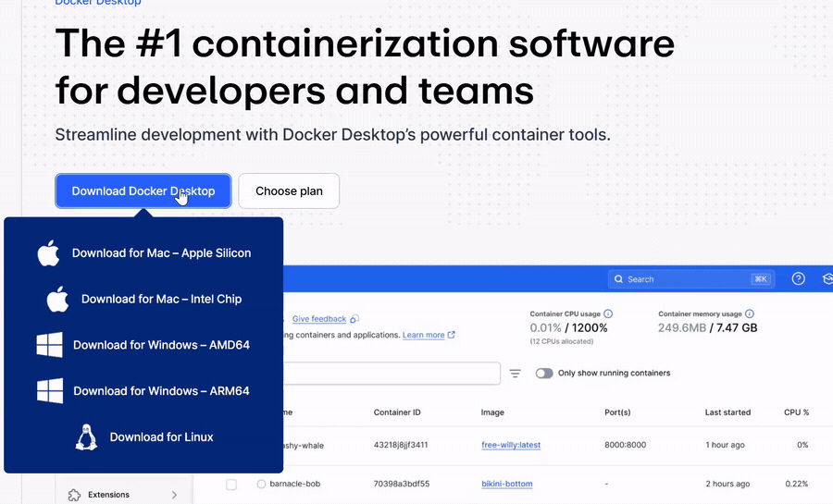Image resolution: width=833 pixels, height=504 pixels.
Task: Open the free-willy:latest image link
Action: [x=511, y=445]
